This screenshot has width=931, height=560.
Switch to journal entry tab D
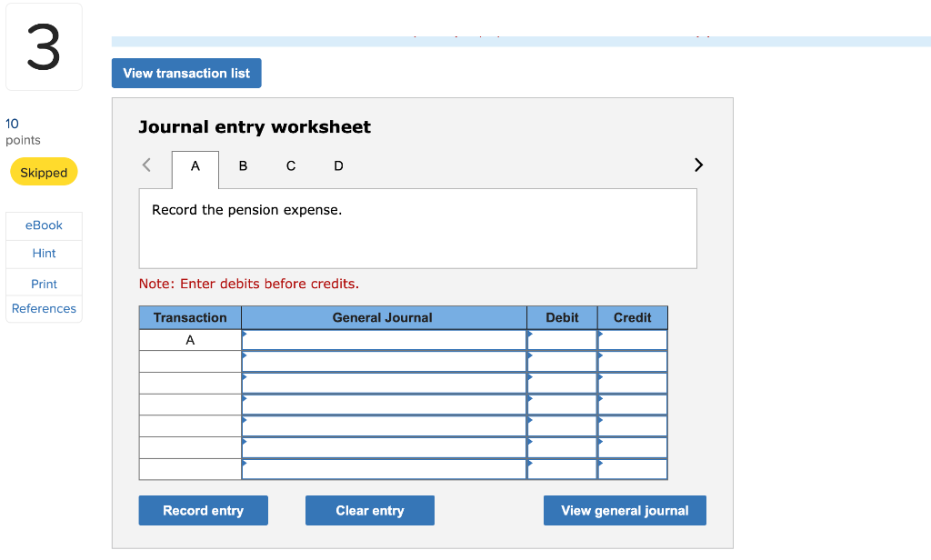point(338,166)
